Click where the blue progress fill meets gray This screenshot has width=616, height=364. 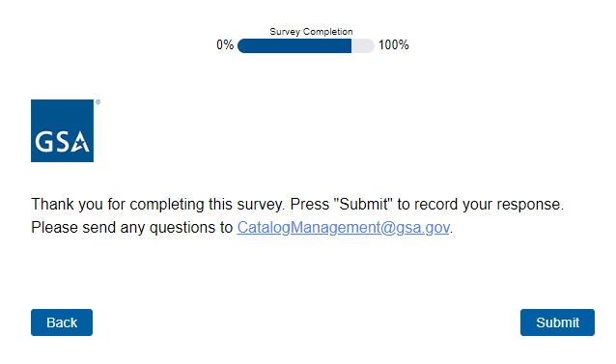(351, 46)
